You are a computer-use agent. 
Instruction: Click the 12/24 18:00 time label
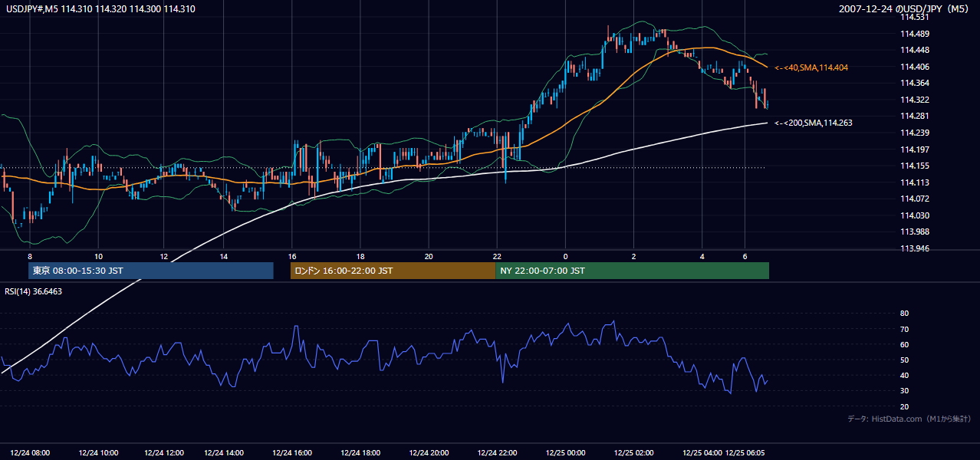tap(360, 453)
